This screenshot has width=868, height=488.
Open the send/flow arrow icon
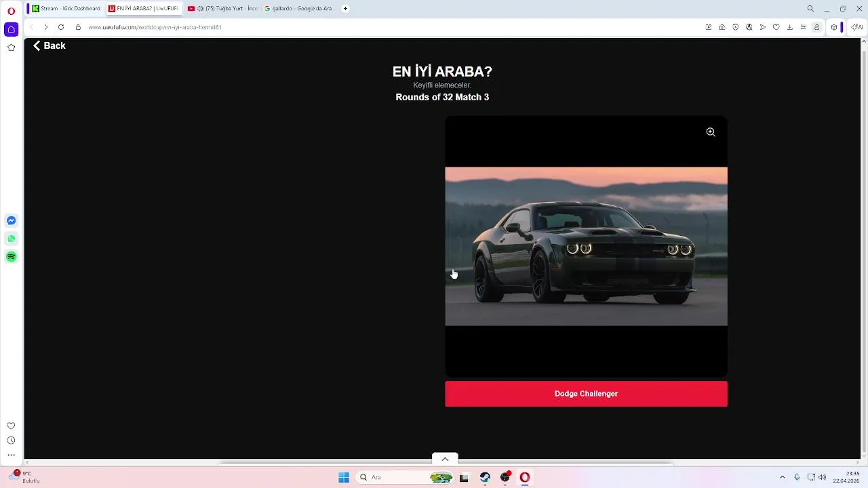(x=763, y=27)
